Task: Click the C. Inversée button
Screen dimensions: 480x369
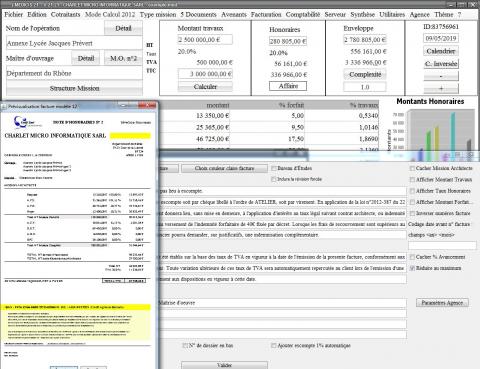Action: 441,64
